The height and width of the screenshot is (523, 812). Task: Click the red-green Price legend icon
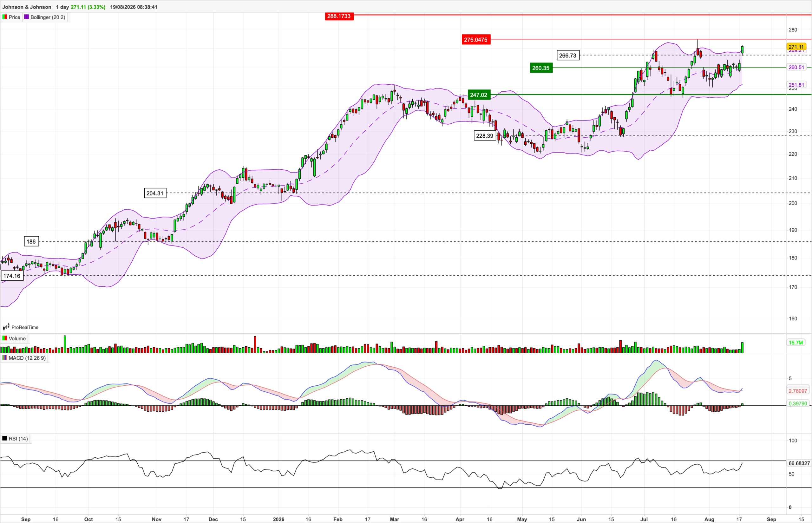4,17
